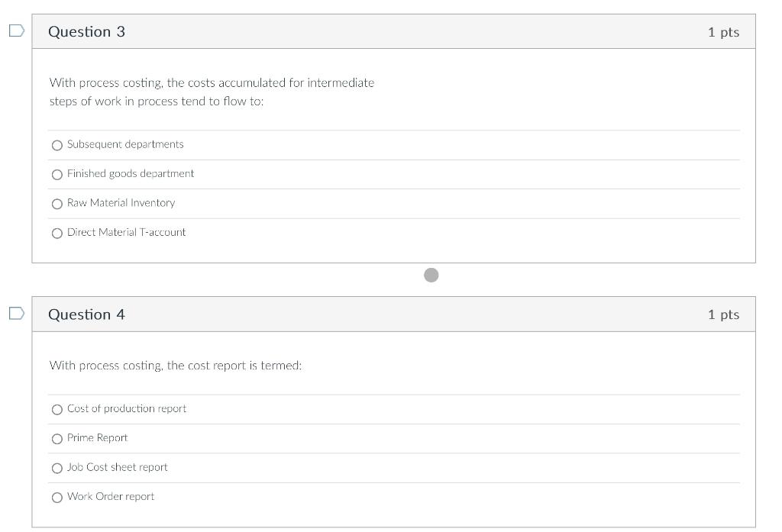Click the Question 4 points value
Viewport: 782px width, 532px height.
point(723,314)
